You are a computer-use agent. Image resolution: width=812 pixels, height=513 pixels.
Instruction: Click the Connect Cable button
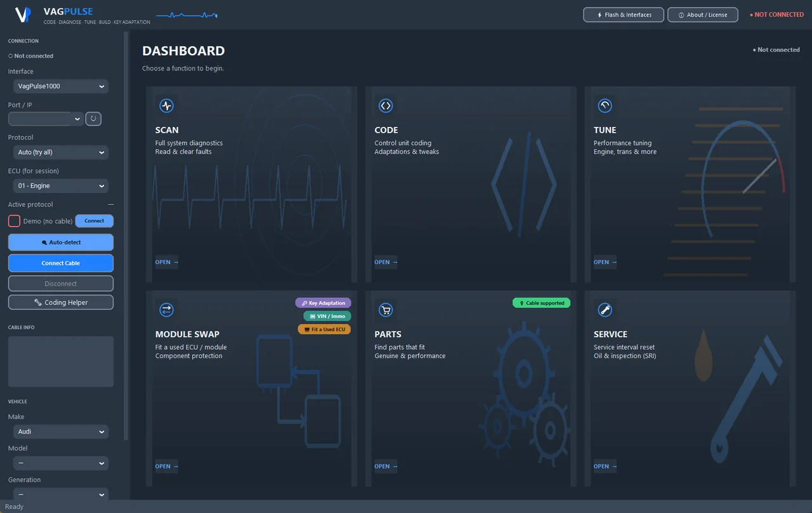61,263
